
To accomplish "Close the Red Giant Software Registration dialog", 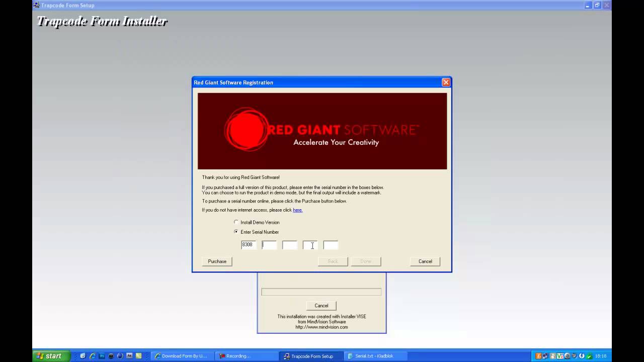I will click(x=446, y=82).
